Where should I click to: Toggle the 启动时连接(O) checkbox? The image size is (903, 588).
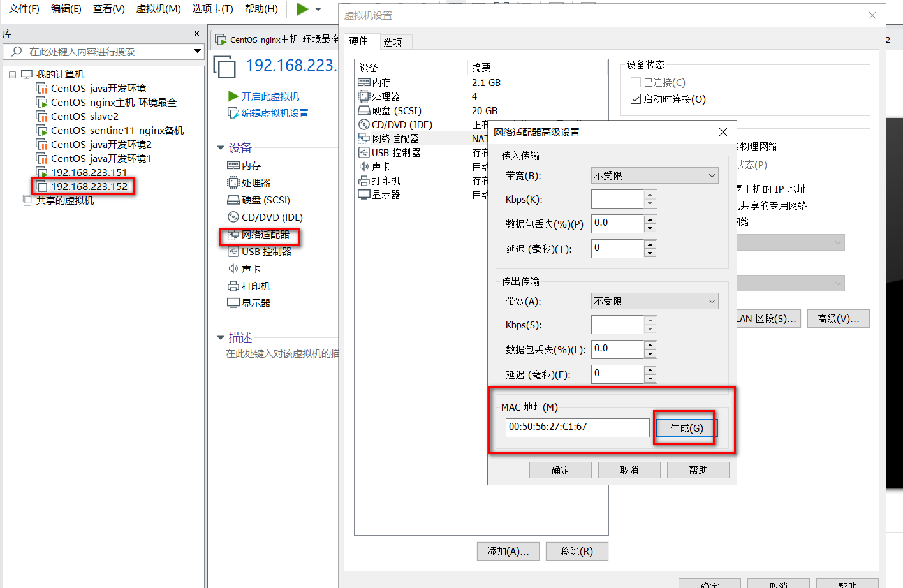pyautogui.click(x=636, y=99)
